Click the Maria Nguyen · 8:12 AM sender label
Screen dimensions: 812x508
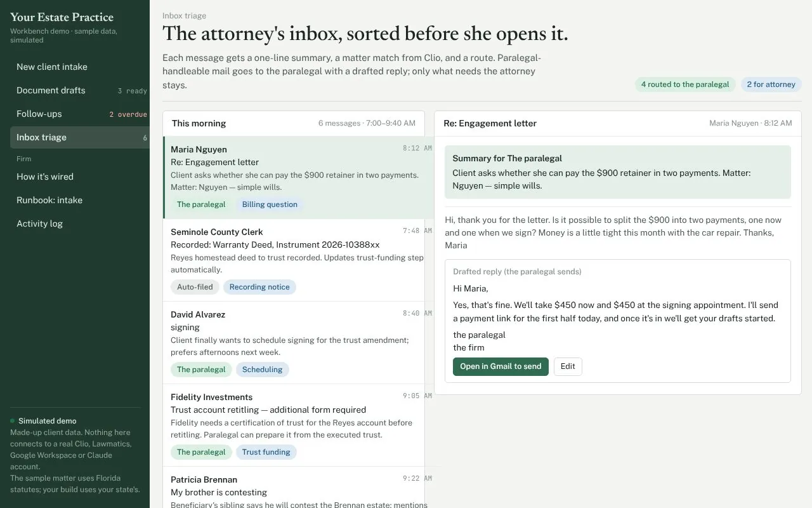[x=750, y=123]
